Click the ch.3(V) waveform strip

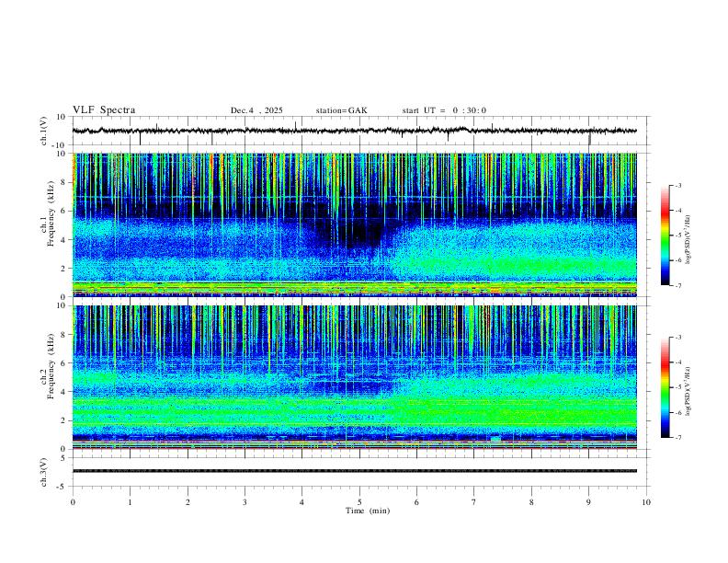point(355,471)
